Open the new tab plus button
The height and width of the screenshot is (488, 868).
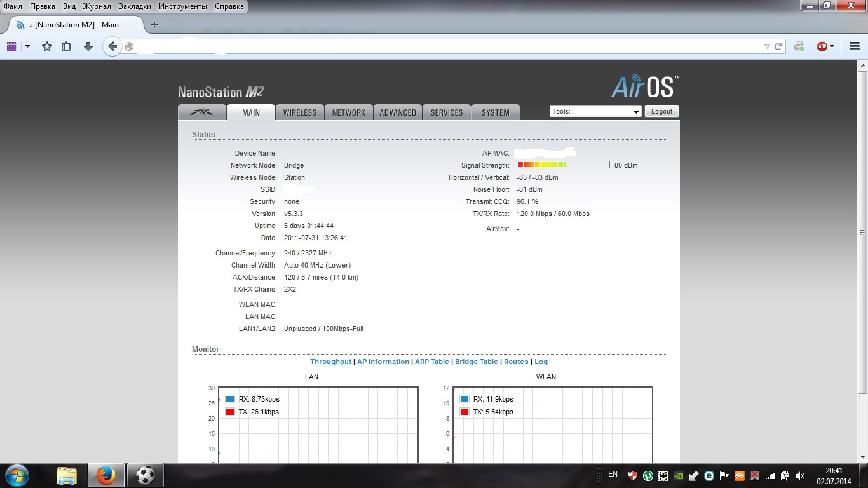154,25
